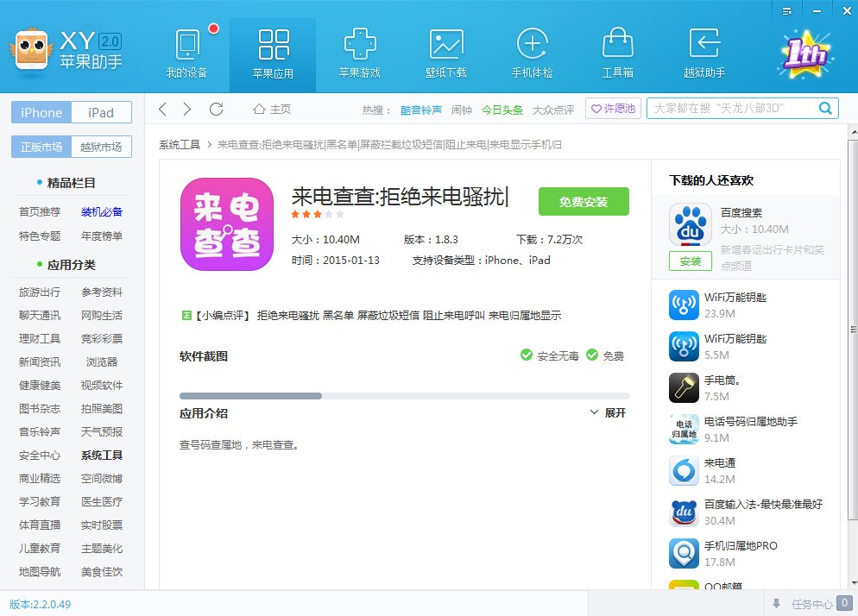
Task: Select the 安全中心 category
Action: pos(40,456)
